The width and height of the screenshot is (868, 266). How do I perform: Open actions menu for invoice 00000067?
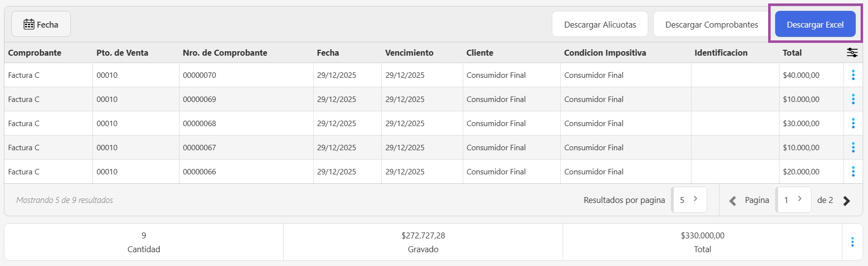pos(853,147)
